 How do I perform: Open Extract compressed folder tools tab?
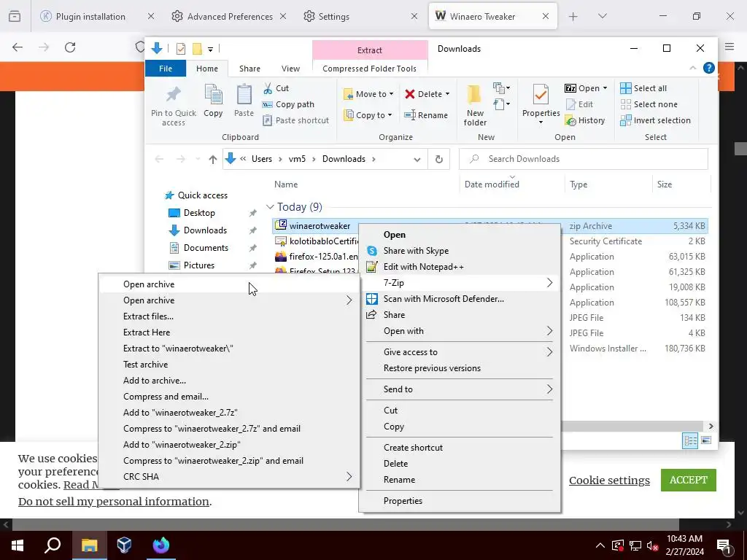pyautogui.click(x=370, y=50)
